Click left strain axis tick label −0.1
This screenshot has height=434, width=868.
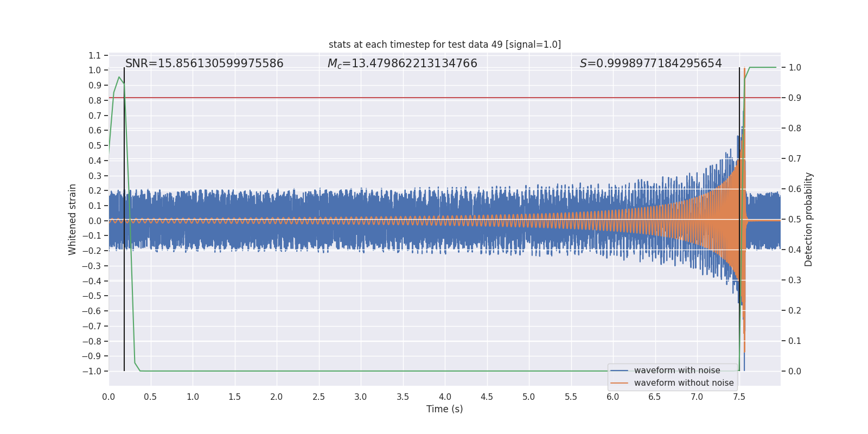[92, 236]
